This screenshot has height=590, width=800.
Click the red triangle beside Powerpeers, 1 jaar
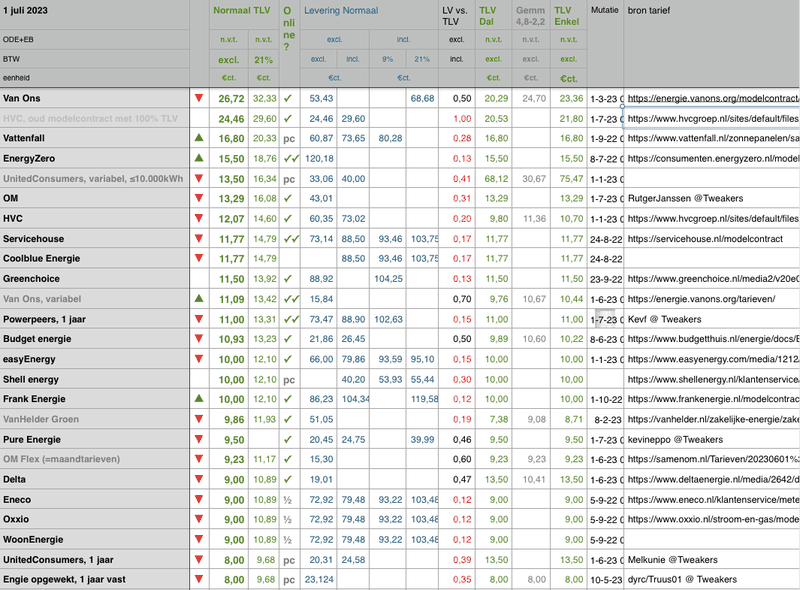click(199, 318)
